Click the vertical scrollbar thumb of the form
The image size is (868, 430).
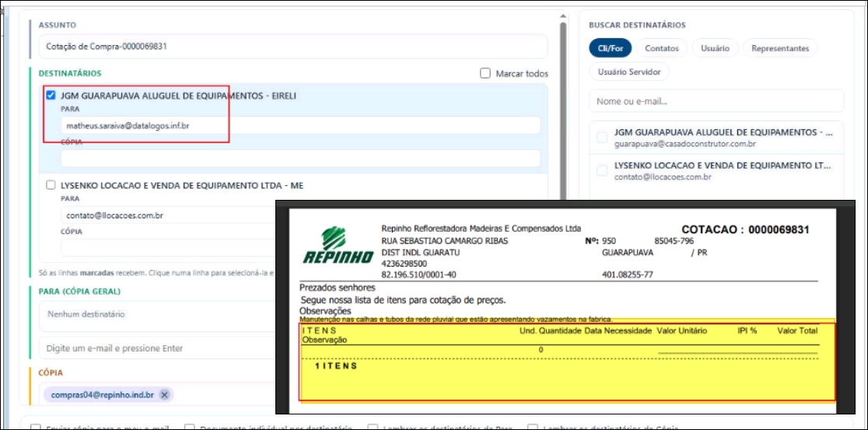tap(563, 110)
